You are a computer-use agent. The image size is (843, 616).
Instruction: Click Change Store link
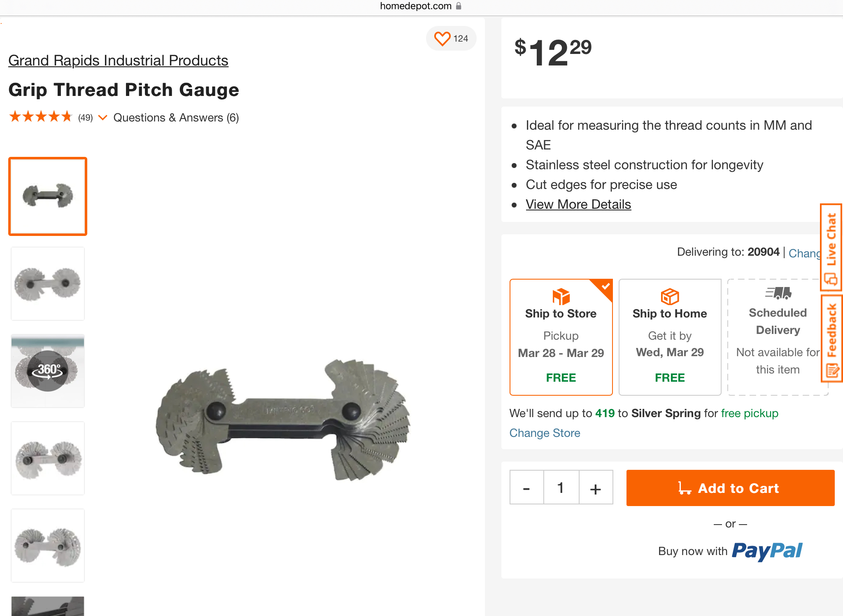click(545, 433)
